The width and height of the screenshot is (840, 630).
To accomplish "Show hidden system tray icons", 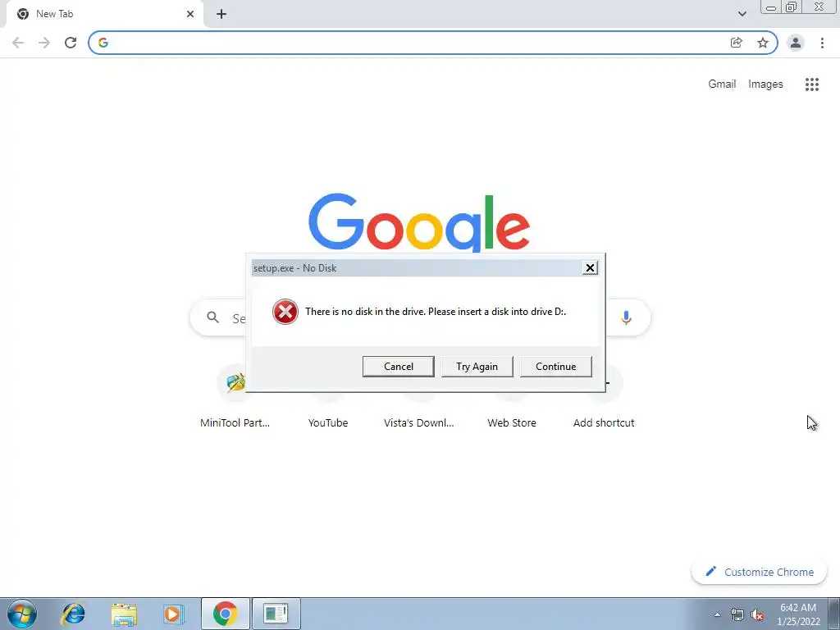I will (717, 614).
